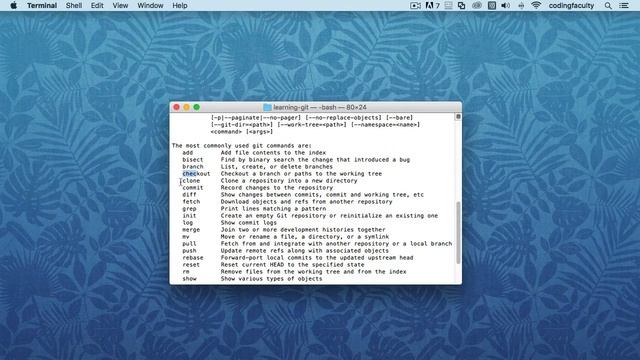
Task: Click the 'merge' command text
Action: tap(191, 229)
